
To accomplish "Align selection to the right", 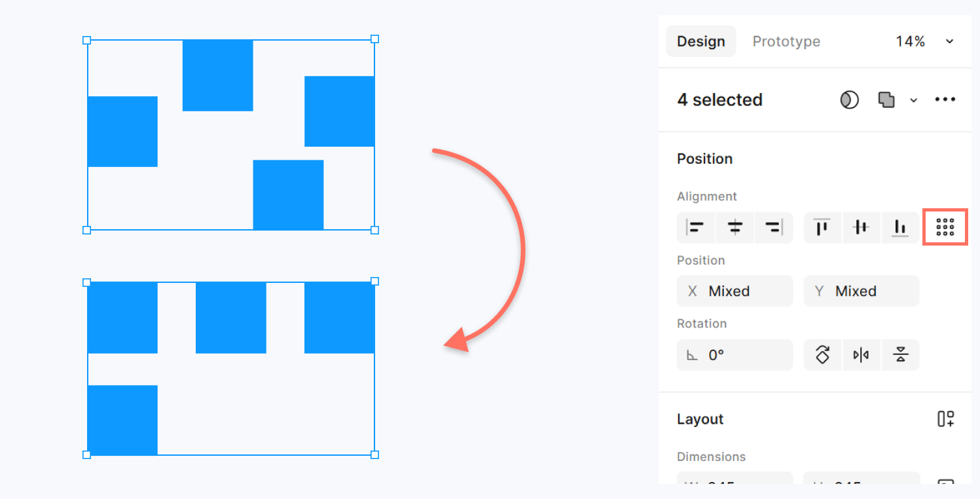I will coord(774,228).
